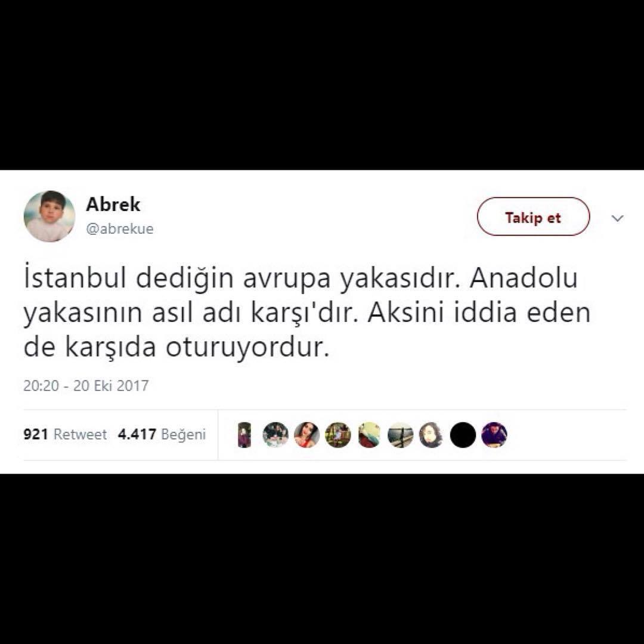The height and width of the screenshot is (644, 644).
Task: Open the narrow rectangular liker avatar
Action: pyautogui.click(x=244, y=435)
